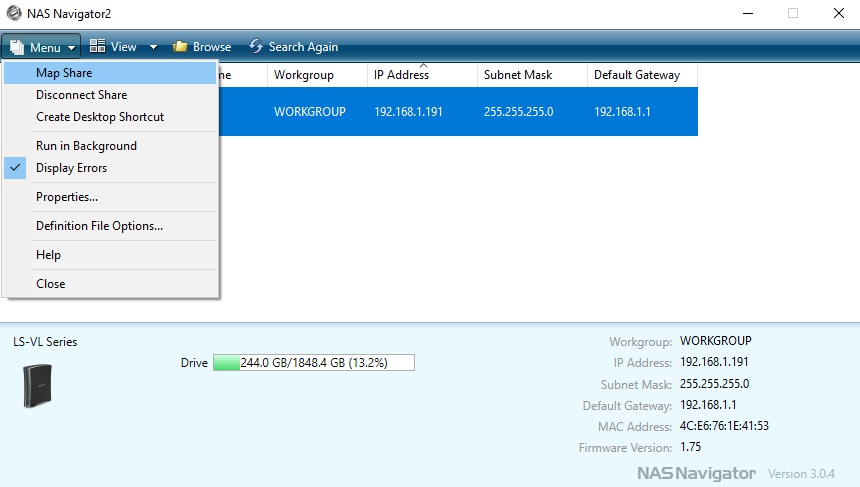Click the 192.168.1.1 gateway cell in the row
860x487 pixels.
point(622,112)
